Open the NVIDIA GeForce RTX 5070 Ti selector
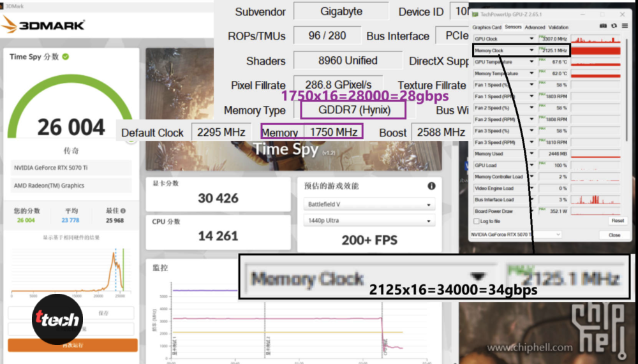 pos(516,235)
